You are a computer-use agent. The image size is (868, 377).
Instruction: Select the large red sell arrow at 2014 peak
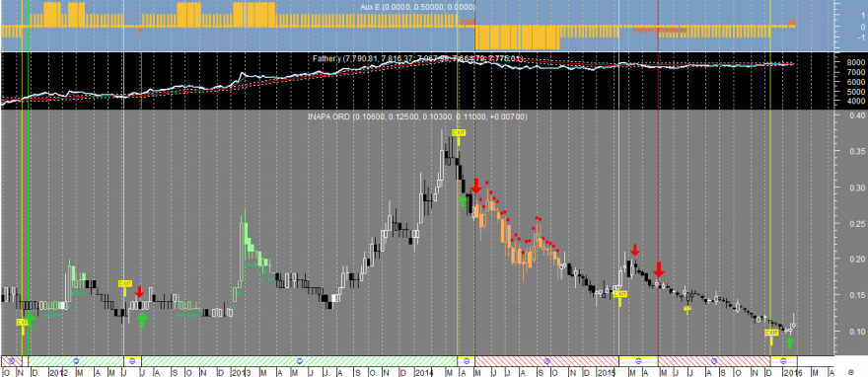coord(476,186)
